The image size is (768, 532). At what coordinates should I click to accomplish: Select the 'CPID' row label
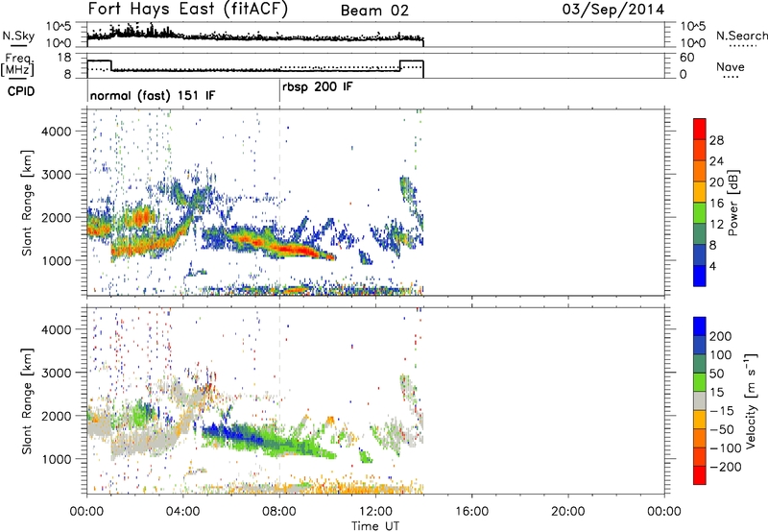point(21,91)
